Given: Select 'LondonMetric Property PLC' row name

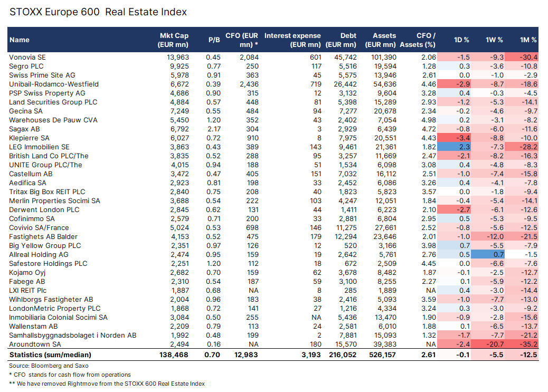Looking at the screenshot, I should (x=55, y=309).
